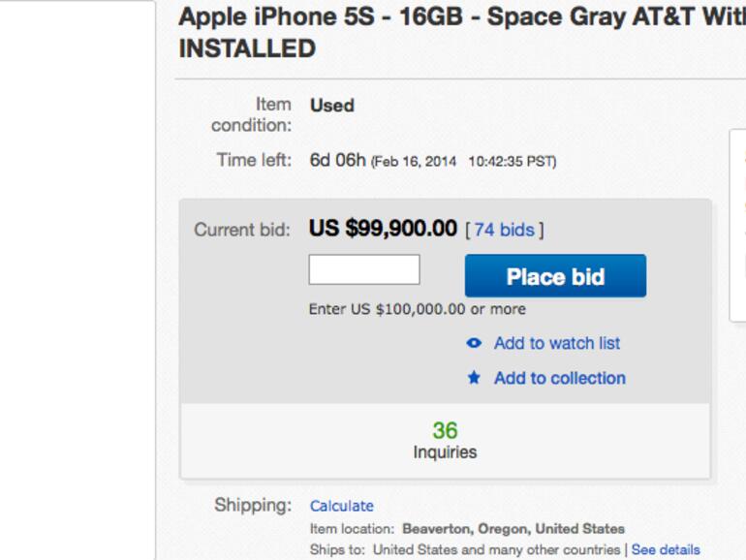The image size is (746, 560).
Task: Click the Enter US $100,000.00 or more hint
Action: tap(418, 309)
